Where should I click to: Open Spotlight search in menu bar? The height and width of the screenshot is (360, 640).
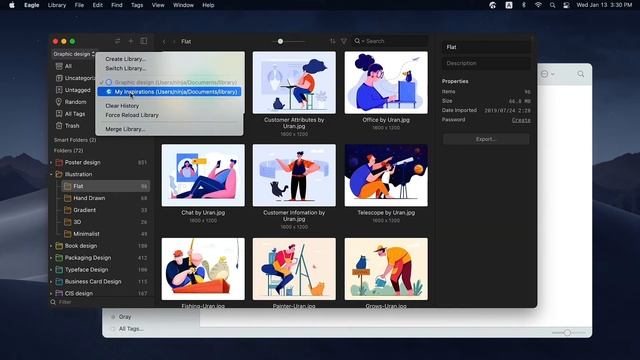click(x=552, y=5)
